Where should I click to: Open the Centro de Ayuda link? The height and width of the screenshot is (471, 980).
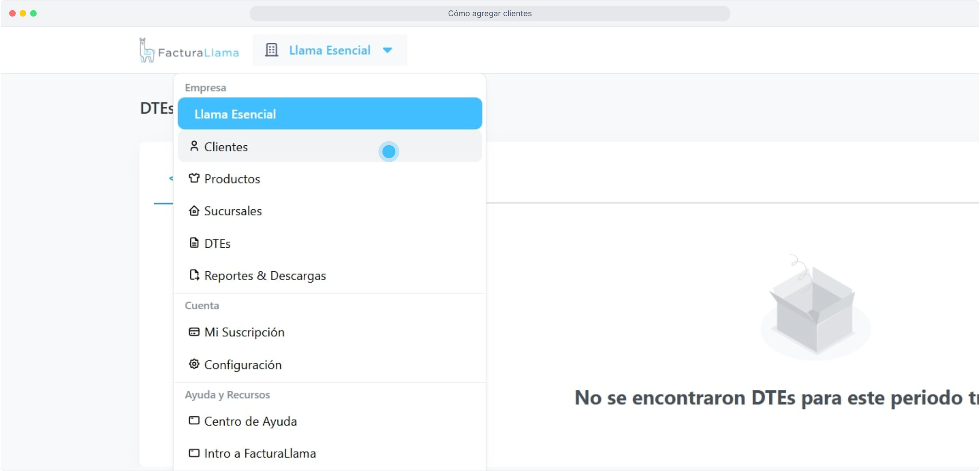250,421
